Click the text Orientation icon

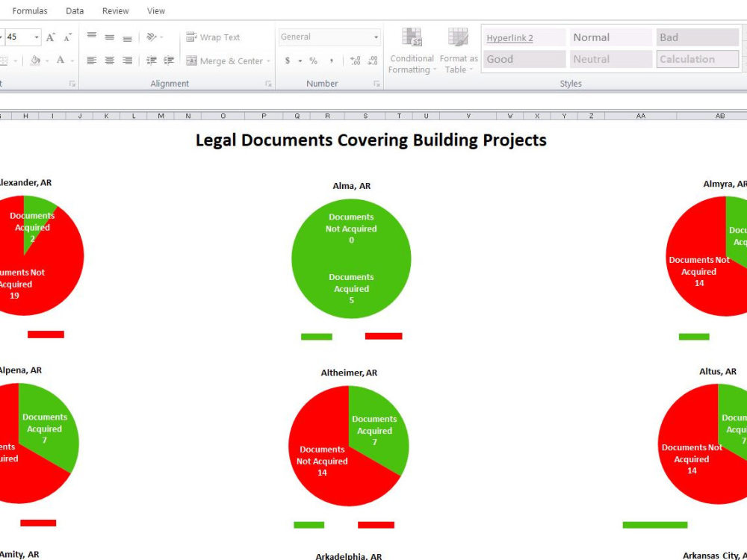coord(152,37)
